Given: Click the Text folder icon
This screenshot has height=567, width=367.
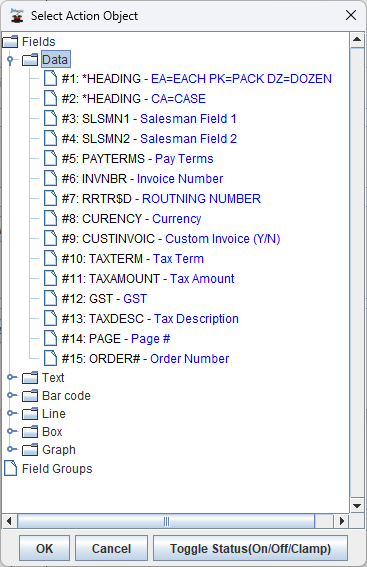Looking at the screenshot, I should (x=30, y=378).
